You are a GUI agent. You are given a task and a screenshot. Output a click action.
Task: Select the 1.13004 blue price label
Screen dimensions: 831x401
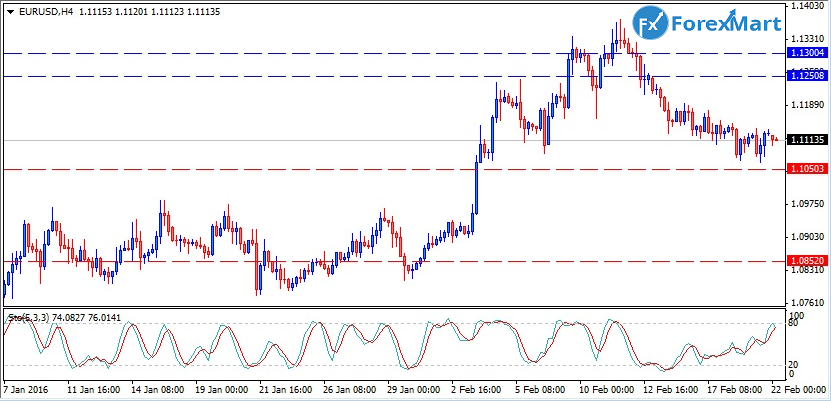[x=806, y=52]
